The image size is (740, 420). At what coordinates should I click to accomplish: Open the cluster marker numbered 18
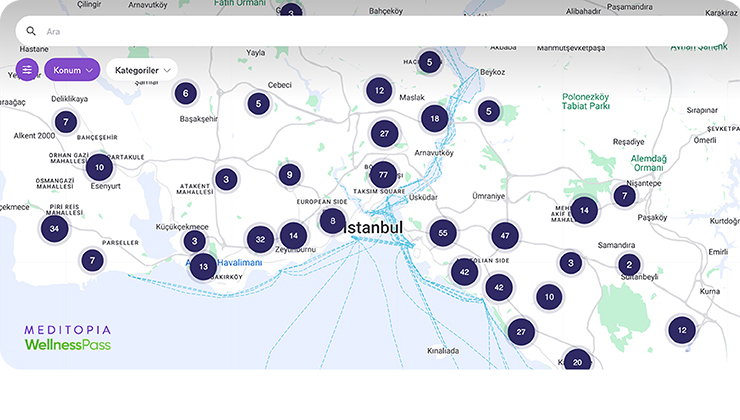pos(434,119)
